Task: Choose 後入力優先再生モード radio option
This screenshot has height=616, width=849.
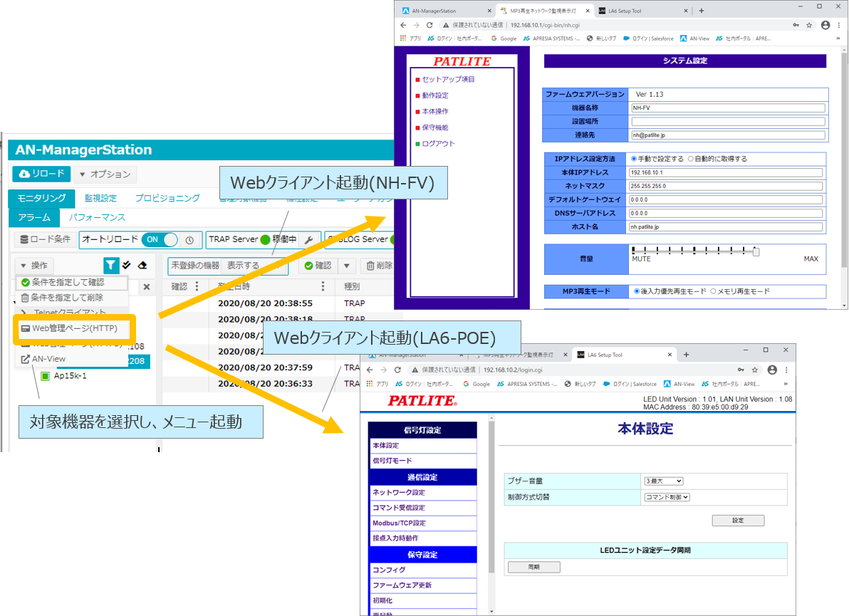Action: (x=637, y=291)
